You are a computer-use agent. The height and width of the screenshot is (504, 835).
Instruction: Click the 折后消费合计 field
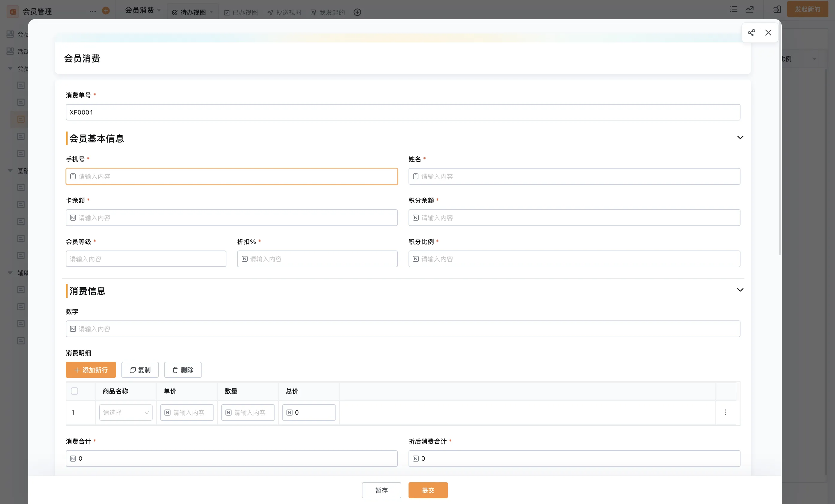574,459
